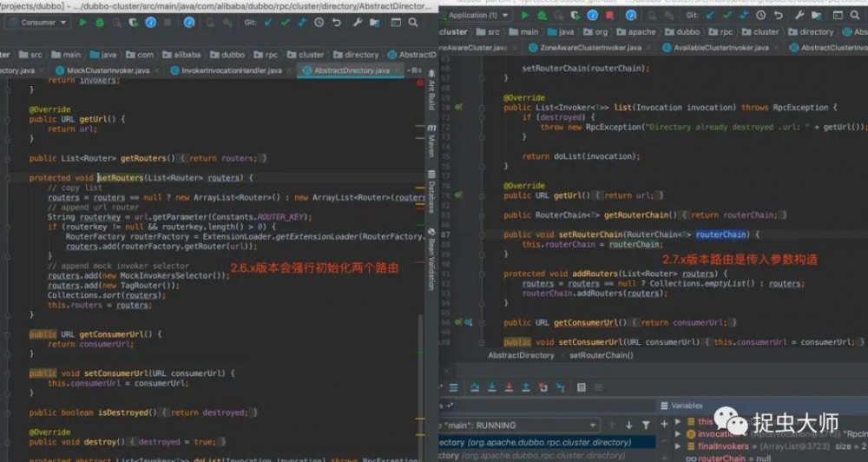The width and height of the screenshot is (868, 462).
Task: Click setRouters method name in left editor
Action: click(120, 178)
